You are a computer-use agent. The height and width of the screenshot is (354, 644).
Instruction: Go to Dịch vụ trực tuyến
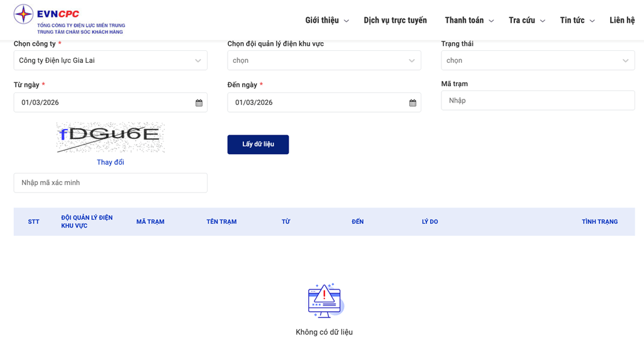click(395, 20)
